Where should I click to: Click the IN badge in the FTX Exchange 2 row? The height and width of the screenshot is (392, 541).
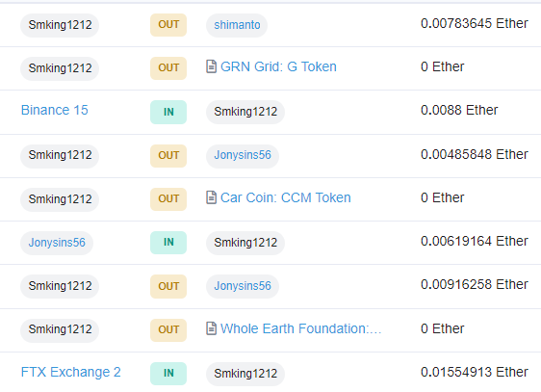(x=168, y=374)
